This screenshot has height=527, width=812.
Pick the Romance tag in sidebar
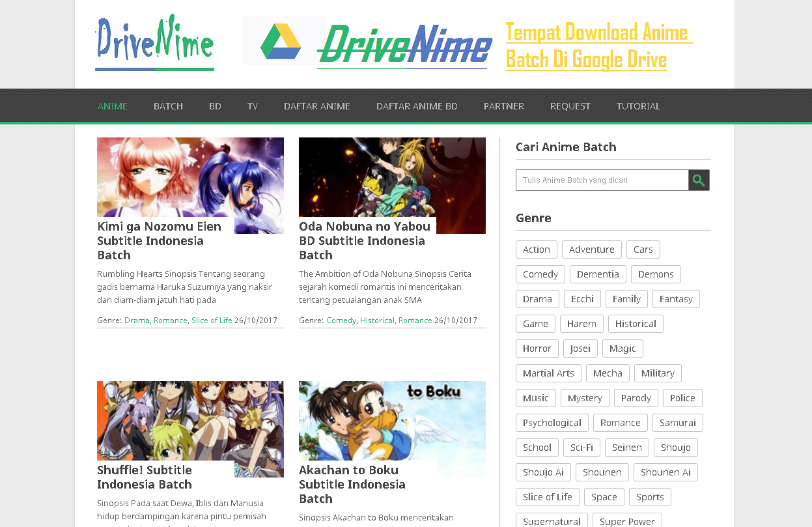[x=621, y=423]
